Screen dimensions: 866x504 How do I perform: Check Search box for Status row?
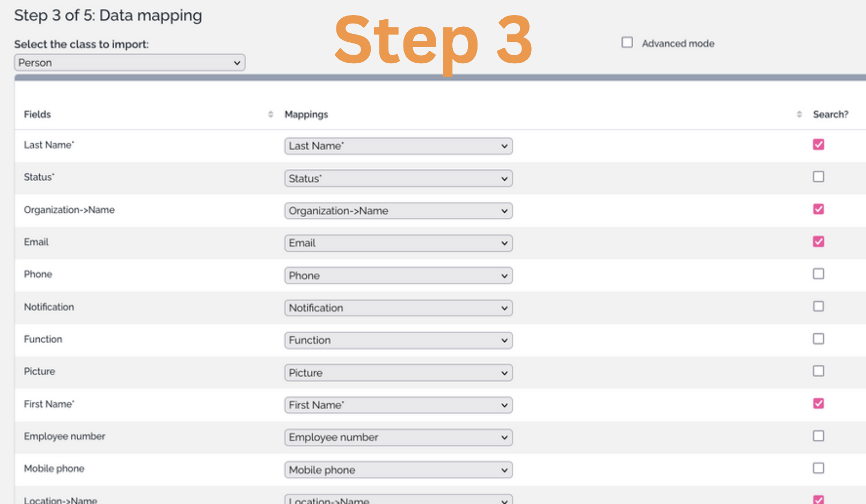click(818, 177)
